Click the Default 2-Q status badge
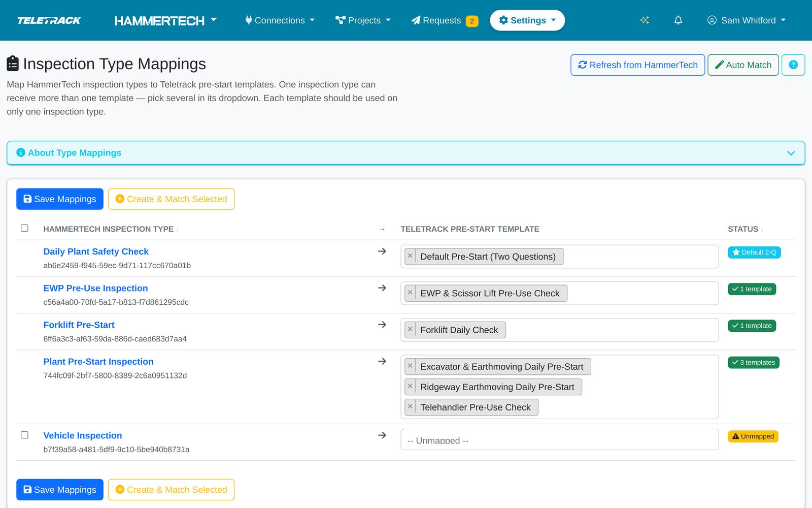Viewport: 812px width, 508px height. coord(754,252)
